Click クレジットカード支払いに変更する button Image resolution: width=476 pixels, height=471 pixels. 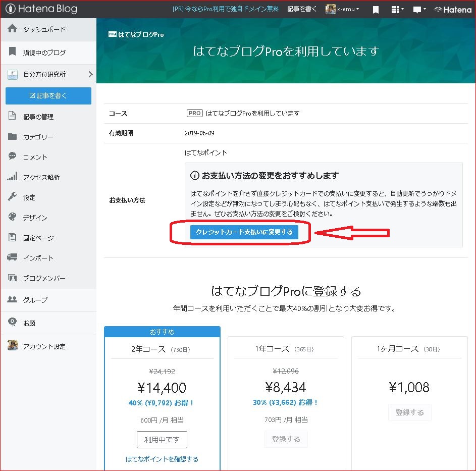pos(244,232)
